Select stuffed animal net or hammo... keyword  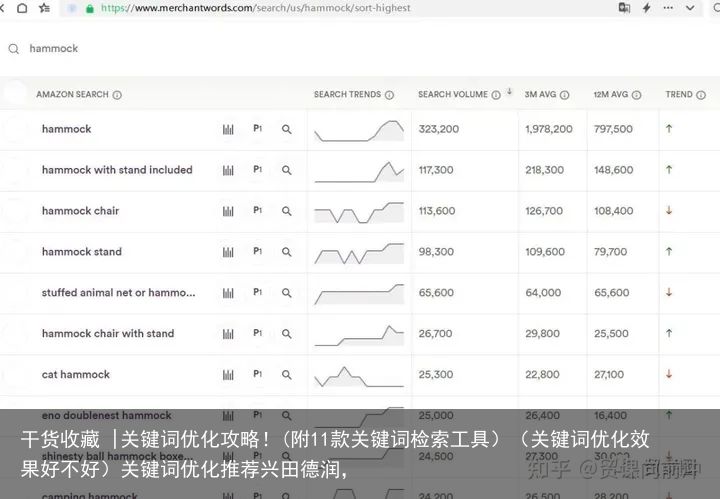(118, 292)
